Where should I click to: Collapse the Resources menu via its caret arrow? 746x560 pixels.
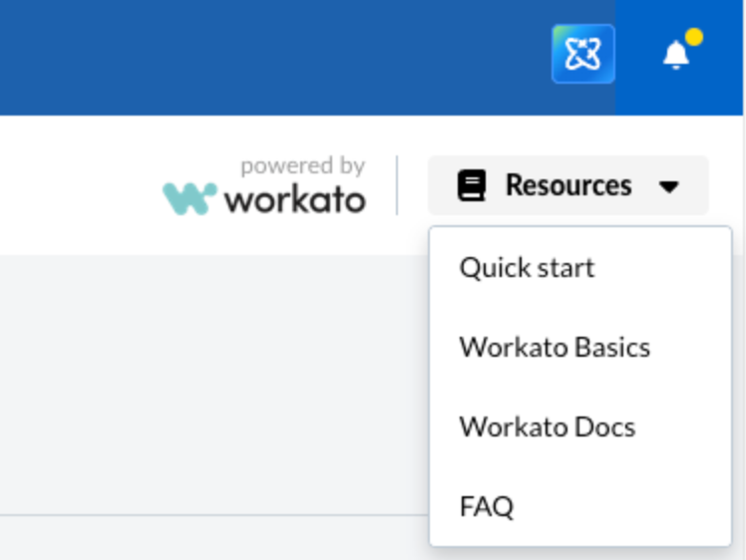tap(669, 186)
